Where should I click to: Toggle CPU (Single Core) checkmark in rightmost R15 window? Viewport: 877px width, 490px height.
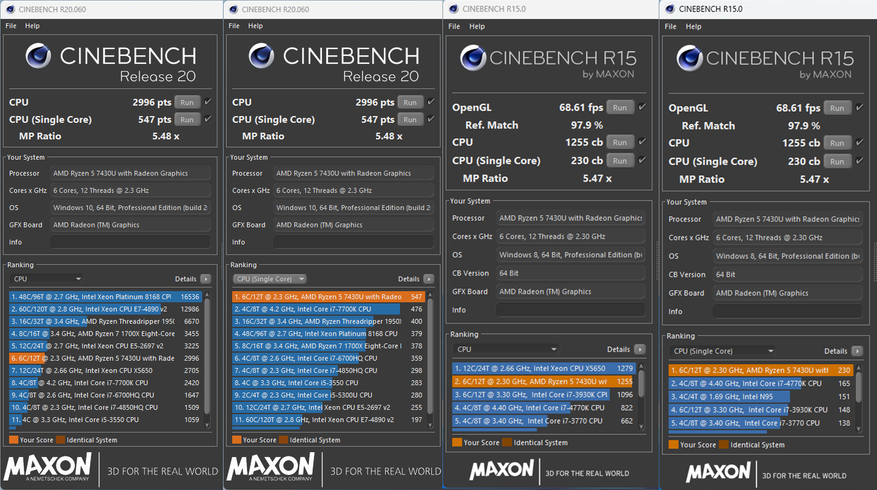coord(859,161)
